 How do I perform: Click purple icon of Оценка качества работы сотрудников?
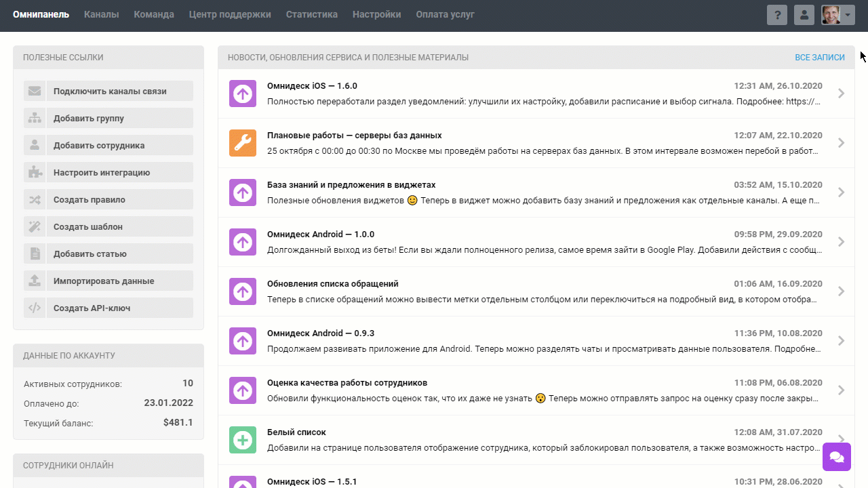tap(243, 390)
